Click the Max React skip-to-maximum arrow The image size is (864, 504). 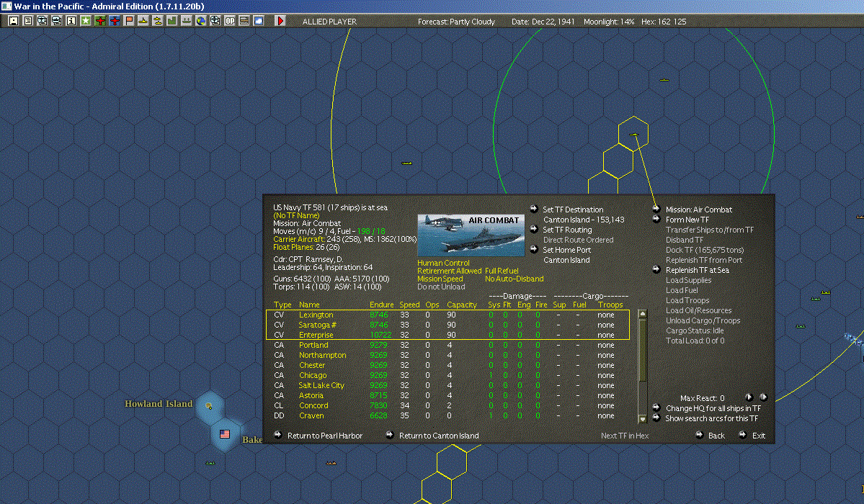[763, 397]
